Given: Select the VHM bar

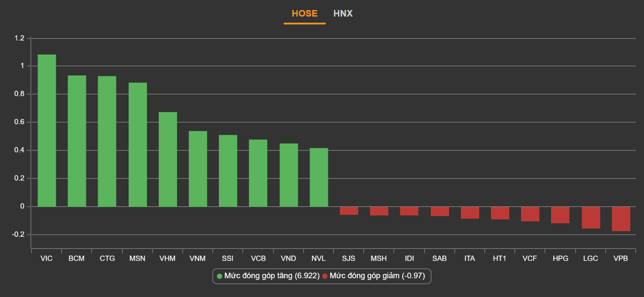Looking at the screenshot, I should [x=167, y=159].
